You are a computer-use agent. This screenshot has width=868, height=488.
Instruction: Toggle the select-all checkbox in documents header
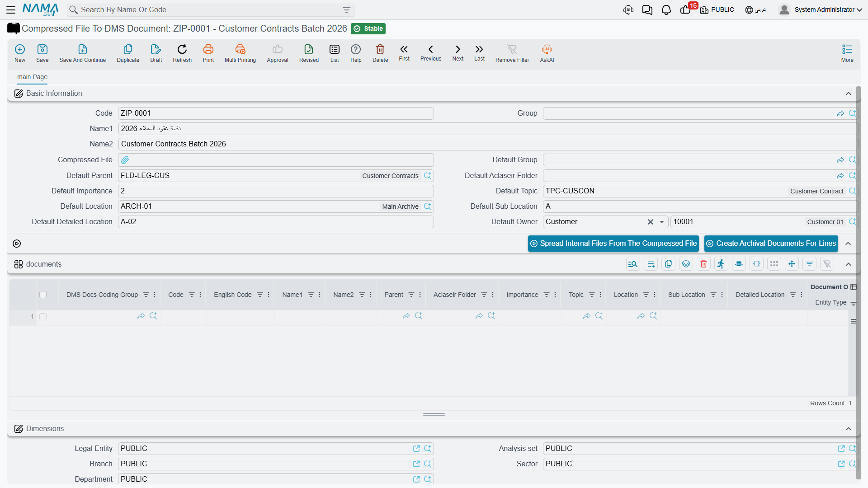point(43,295)
